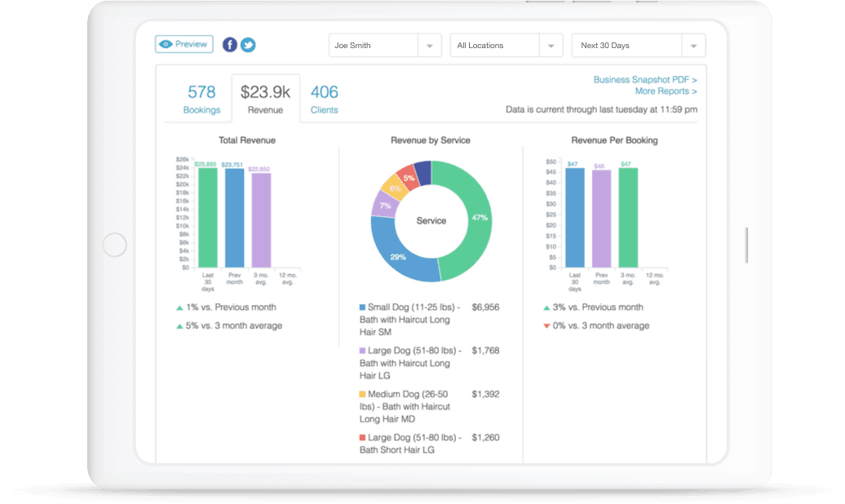Click the Twitter share icon
The width and height of the screenshot is (845, 504).
[x=248, y=45]
